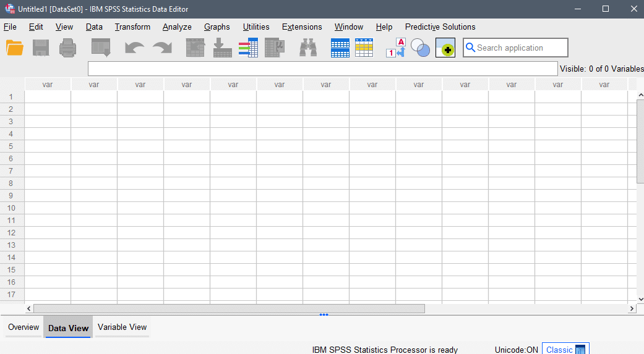644x354 pixels.
Task: Open the Edit menu
Action: pos(36,27)
